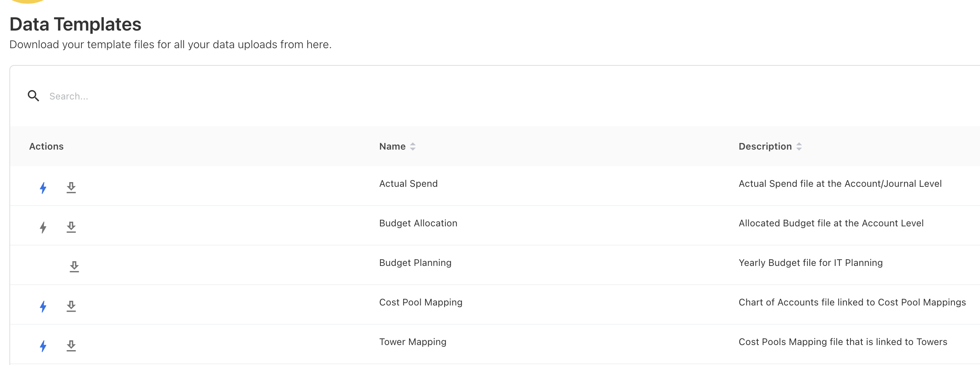
Task: Click the lightning bolt for Cost Pool Mapping
Action: click(43, 306)
